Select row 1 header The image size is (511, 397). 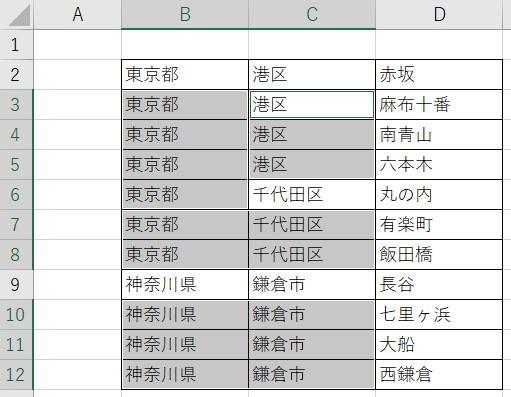click(x=16, y=45)
